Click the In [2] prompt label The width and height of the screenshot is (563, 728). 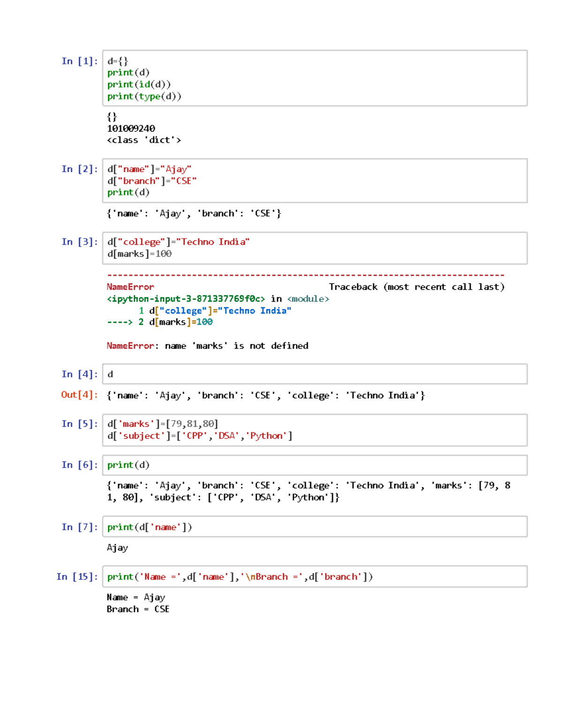[x=79, y=169]
